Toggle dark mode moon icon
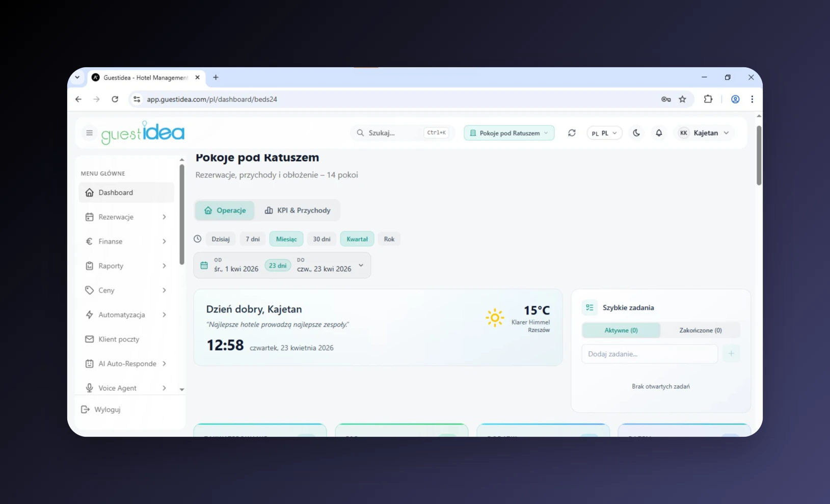 click(x=636, y=133)
